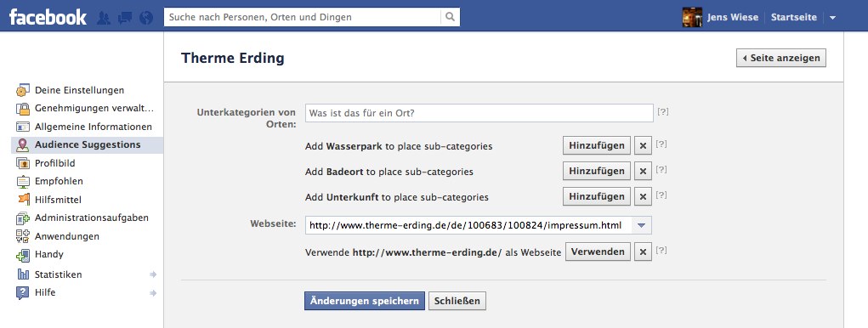This screenshot has width=868, height=328.
Task: Open help tooltip for Unterkategorien field
Action: [x=663, y=111]
